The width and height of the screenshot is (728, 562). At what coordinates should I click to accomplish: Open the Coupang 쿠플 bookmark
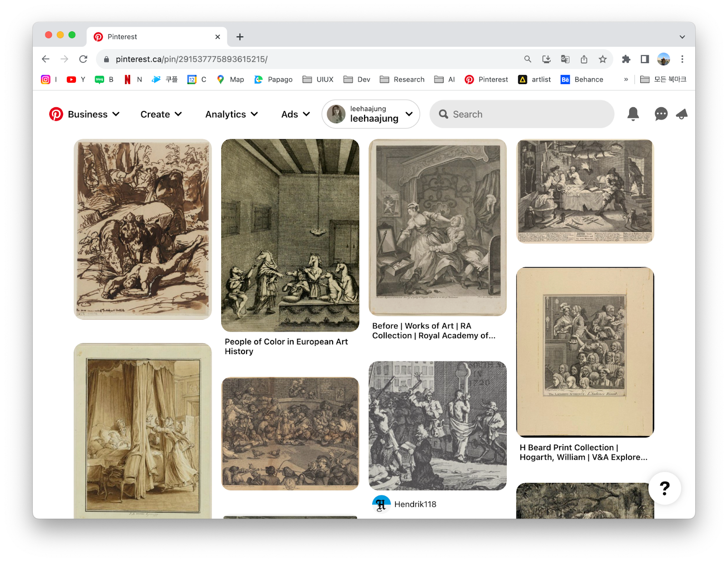pos(164,80)
